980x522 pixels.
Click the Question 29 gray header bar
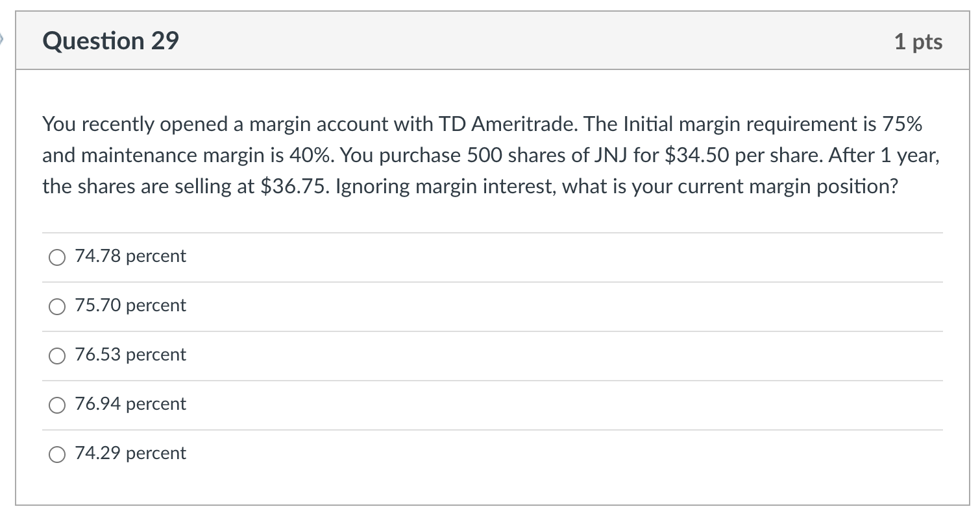(x=490, y=40)
